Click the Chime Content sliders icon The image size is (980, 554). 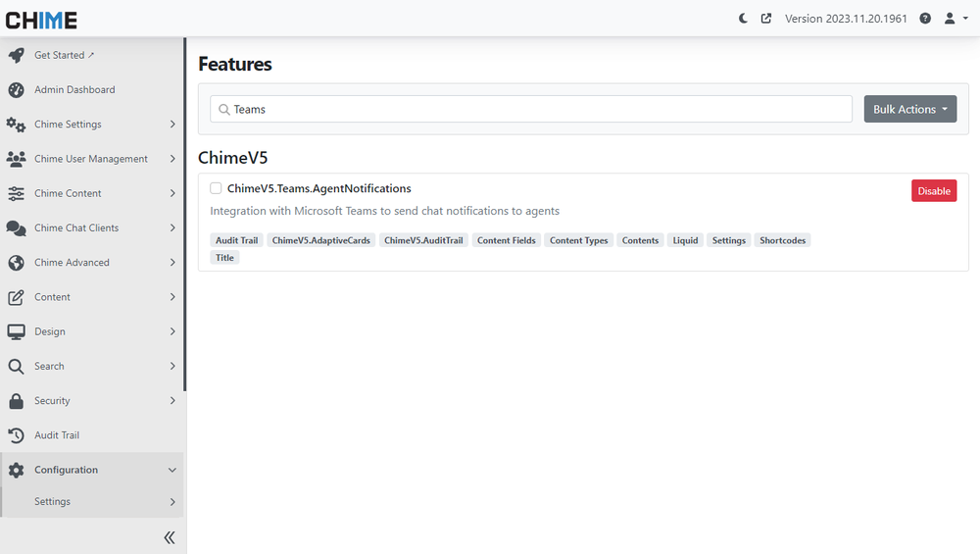pos(17,194)
